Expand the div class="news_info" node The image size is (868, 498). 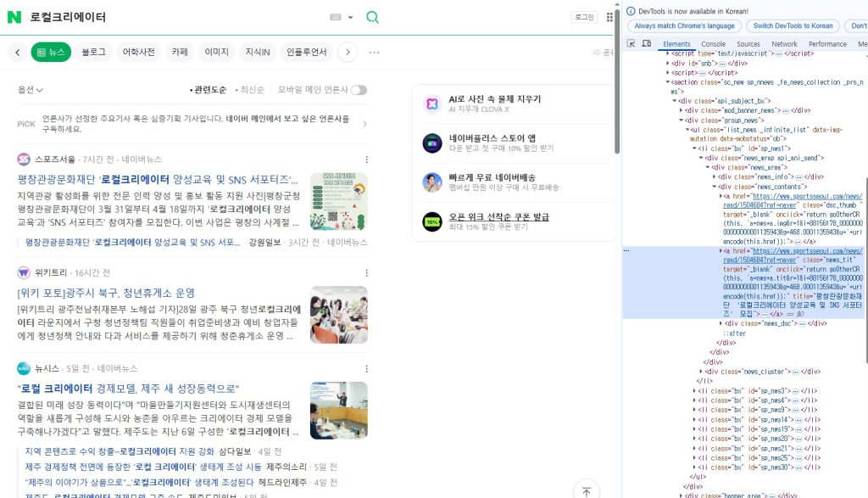[714, 176]
